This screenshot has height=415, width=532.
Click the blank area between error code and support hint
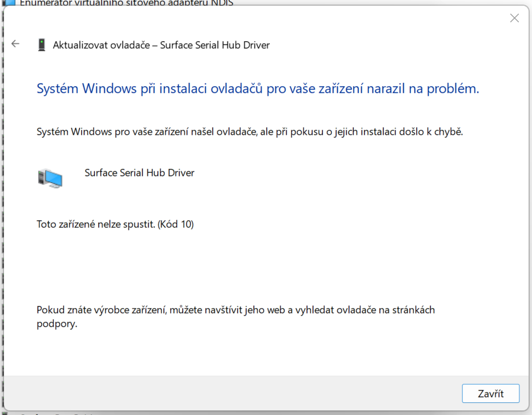tap(229, 265)
